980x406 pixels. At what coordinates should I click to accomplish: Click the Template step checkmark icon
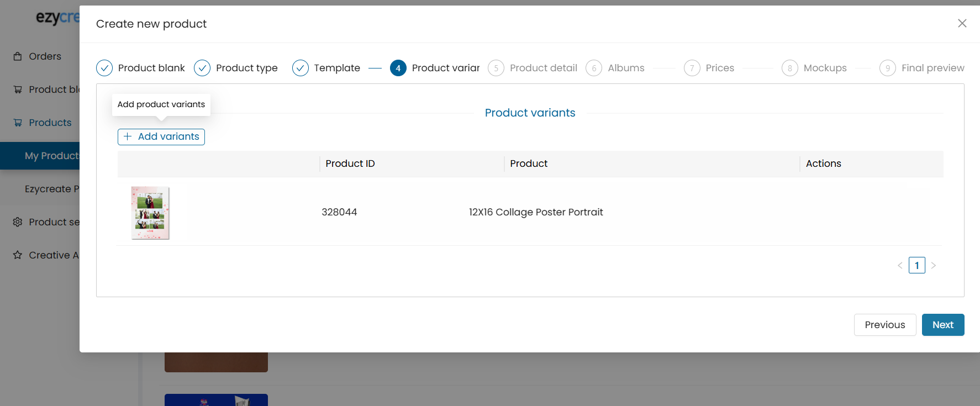[301, 68]
